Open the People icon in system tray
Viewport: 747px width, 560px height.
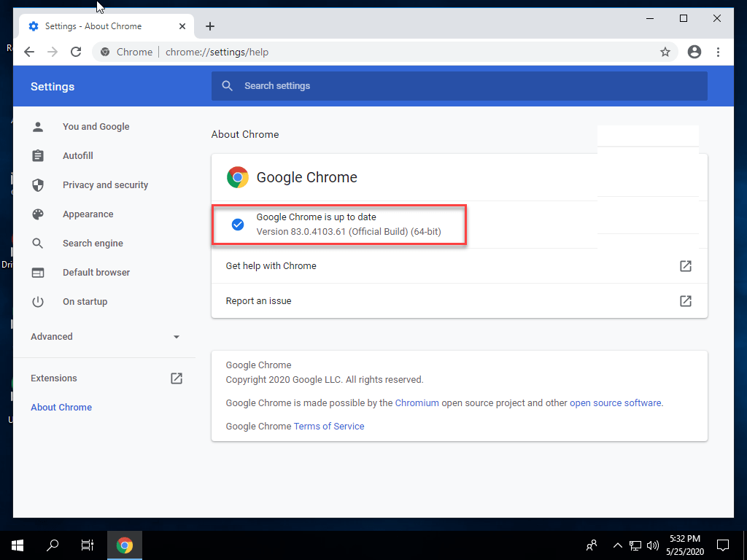[591, 545]
